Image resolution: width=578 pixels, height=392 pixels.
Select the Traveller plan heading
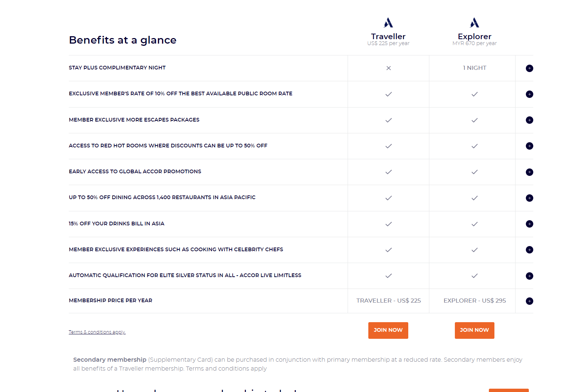tap(388, 37)
